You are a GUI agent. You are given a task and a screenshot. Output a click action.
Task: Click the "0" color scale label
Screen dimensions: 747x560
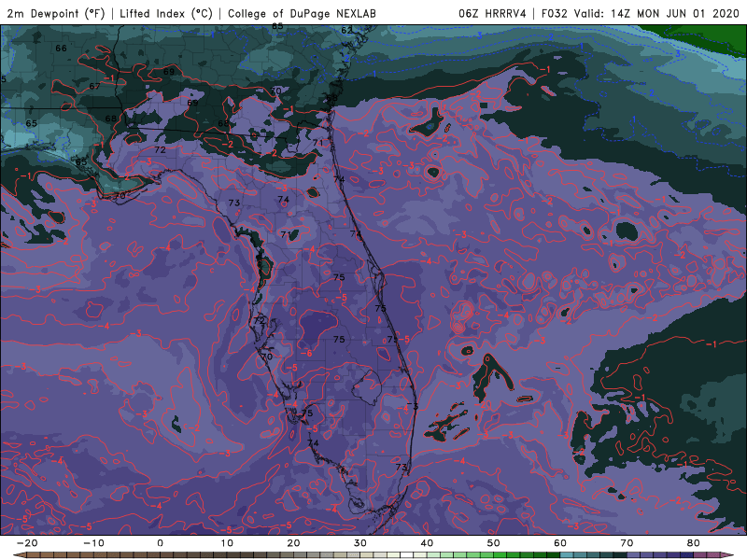tap(160, 543)
